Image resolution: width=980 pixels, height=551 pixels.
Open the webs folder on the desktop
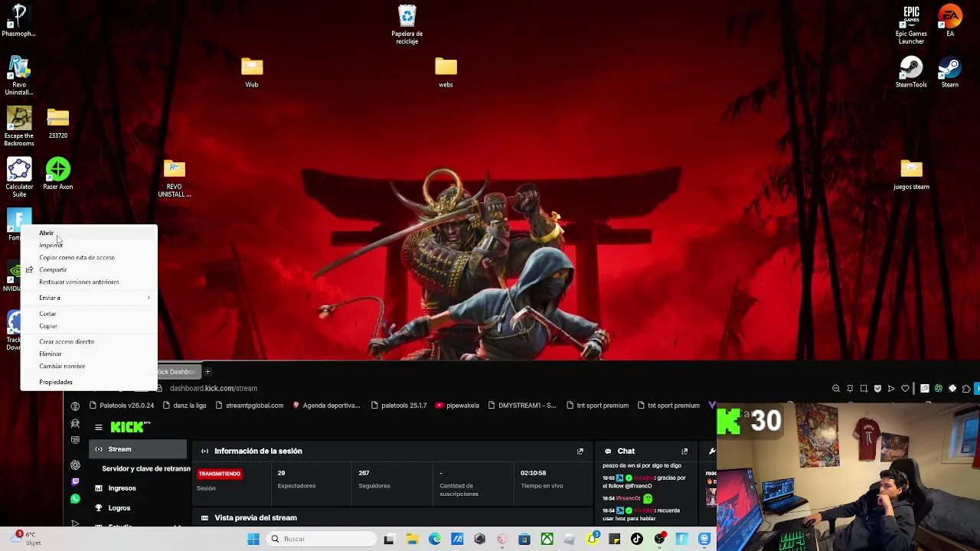(446, 73)
